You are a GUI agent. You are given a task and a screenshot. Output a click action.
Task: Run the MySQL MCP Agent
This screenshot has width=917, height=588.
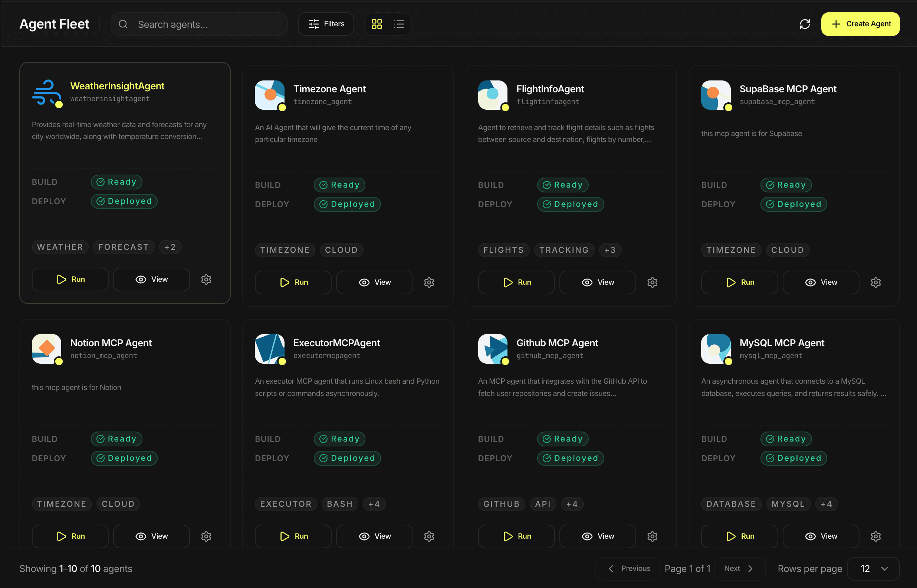pos(739,536)
